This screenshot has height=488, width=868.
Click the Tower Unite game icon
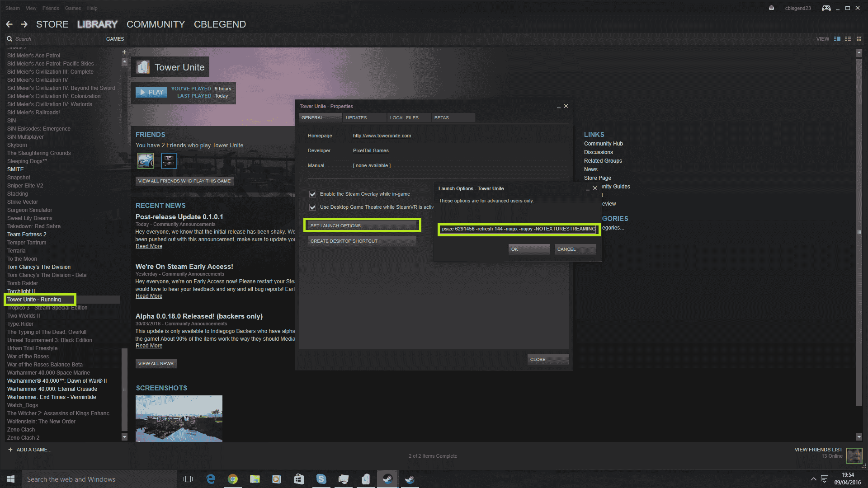click(144, 67)
